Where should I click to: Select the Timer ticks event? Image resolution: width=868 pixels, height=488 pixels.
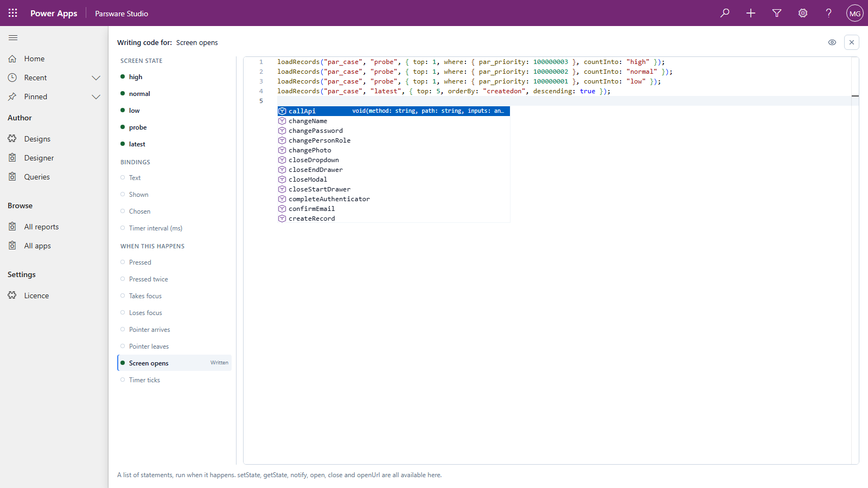174,380
